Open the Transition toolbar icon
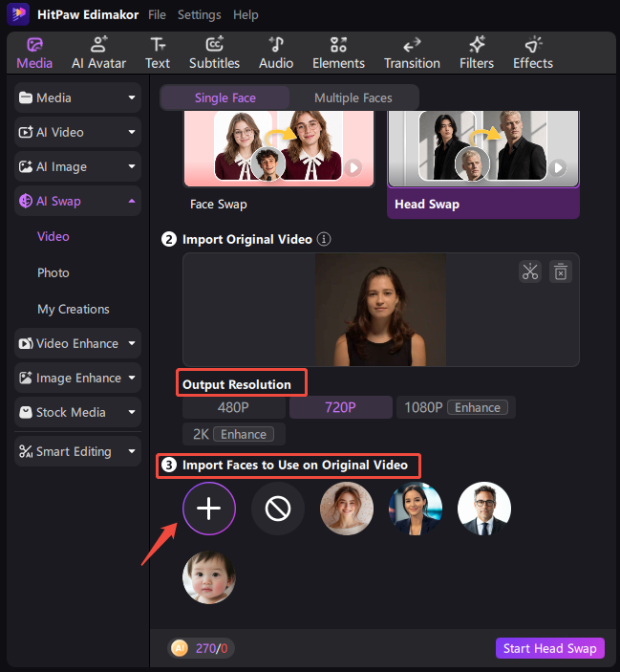This screenshot has height=672, width=620. (x=412, y=54)
